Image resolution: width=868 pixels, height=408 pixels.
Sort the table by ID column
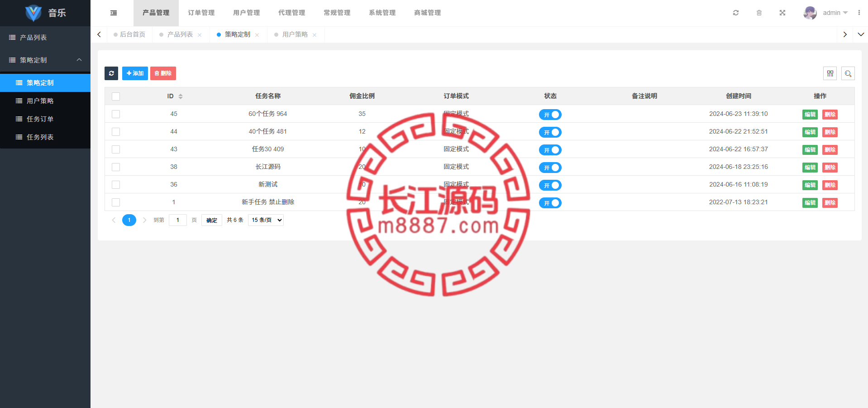(181, 96)
